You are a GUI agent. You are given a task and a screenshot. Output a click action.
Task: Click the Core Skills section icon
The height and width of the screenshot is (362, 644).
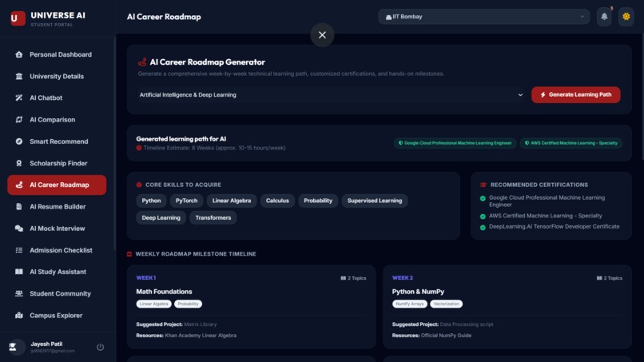coord(139,185)
